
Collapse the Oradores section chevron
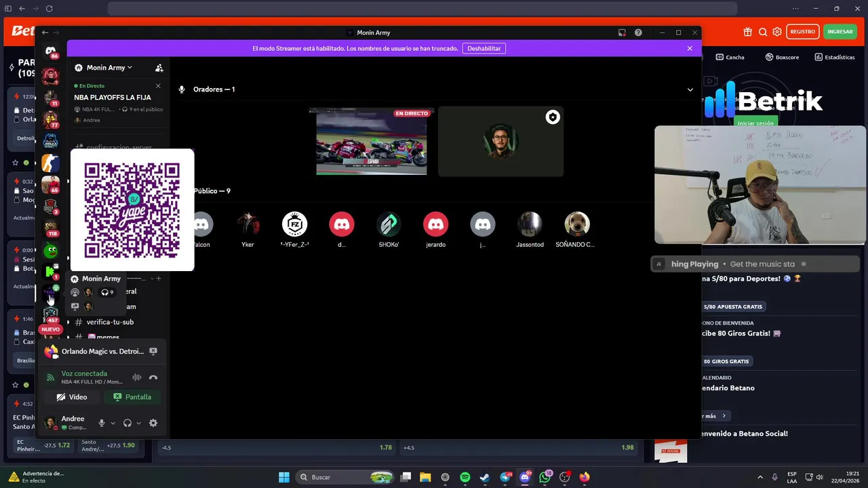[690, 89]
